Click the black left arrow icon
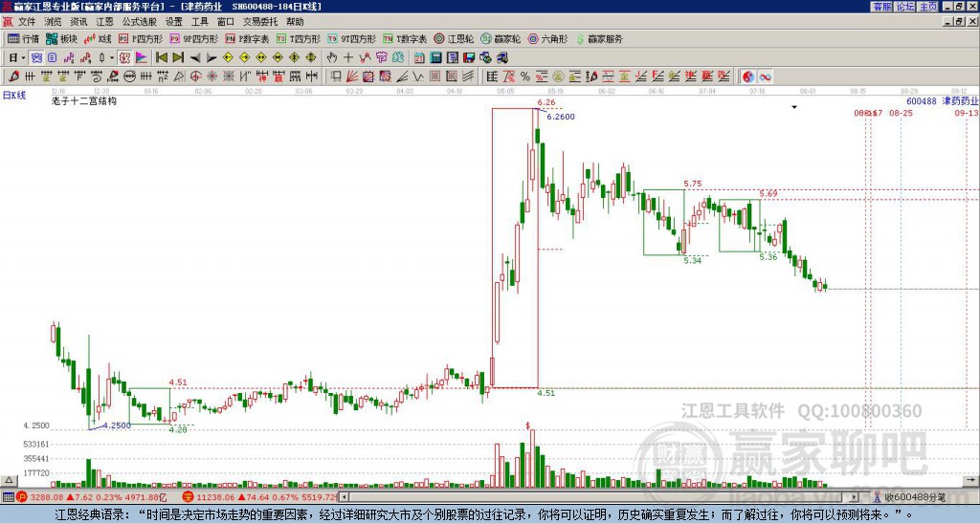980x524 pixels. [194, 58]
